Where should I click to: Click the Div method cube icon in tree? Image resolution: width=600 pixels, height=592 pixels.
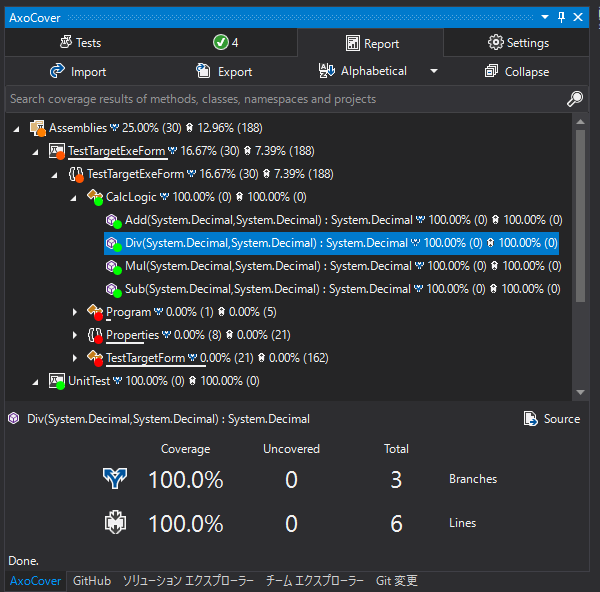tap(113, 243)
